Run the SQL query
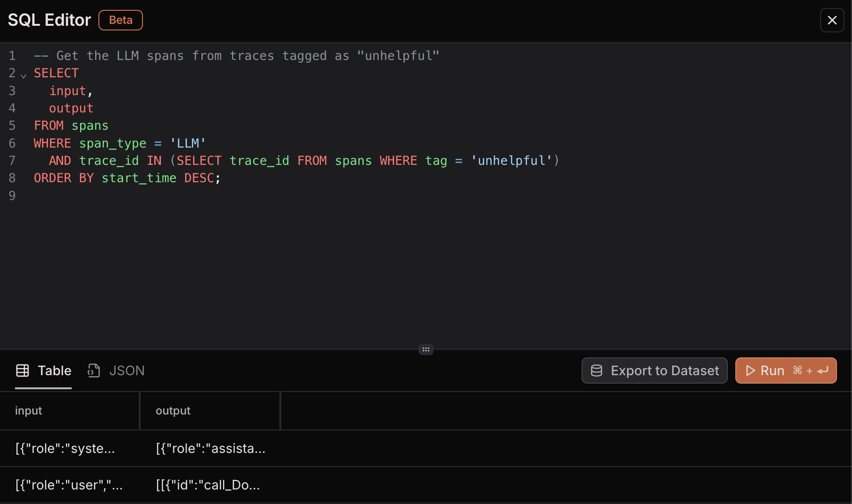This screenshot has height=504, width=852. pos(786,371)
